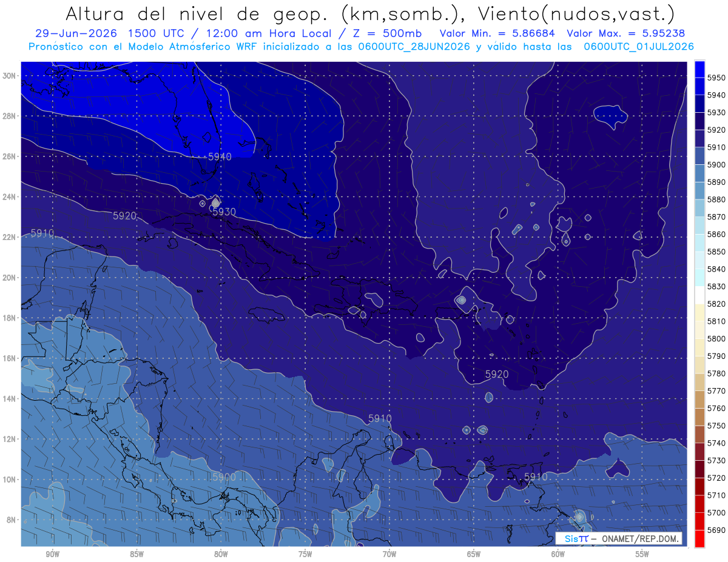Click the 85W longitude axis label
Image resolution: width=728 pixels, height=562 pixels.
pyautogui.click(x=136, y=554)
